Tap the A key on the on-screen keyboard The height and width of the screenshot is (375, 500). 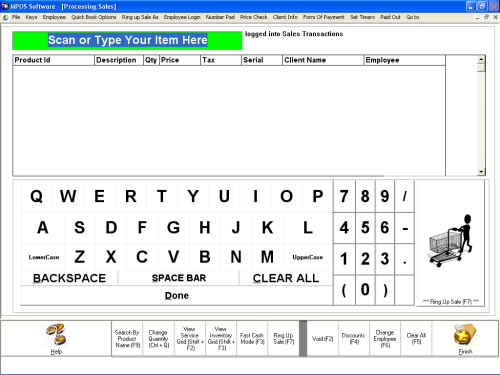[x=43, y=228]
